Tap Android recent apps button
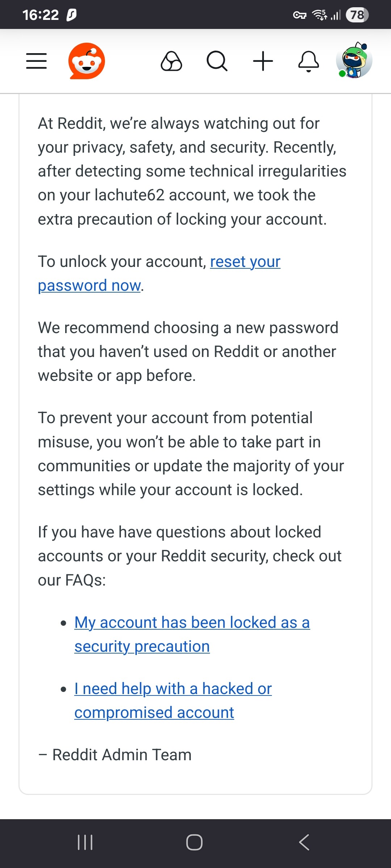This screenshot has width=391, height=868. (85, 842)
